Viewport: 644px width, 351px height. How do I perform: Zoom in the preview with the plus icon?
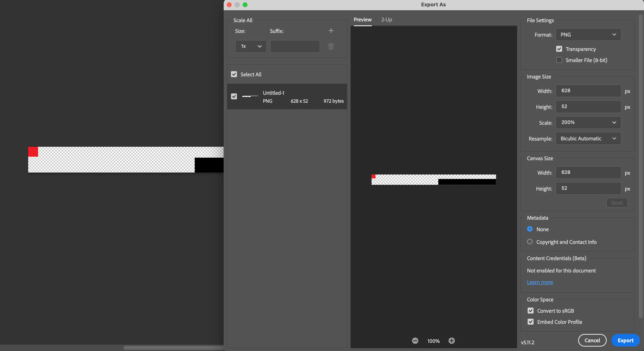coord(451,340)
